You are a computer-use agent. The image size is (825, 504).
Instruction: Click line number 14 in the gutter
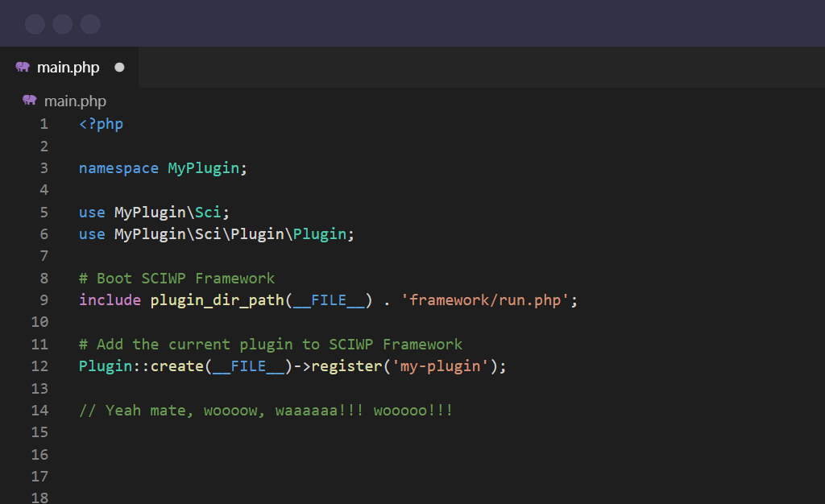click(39, 410)
